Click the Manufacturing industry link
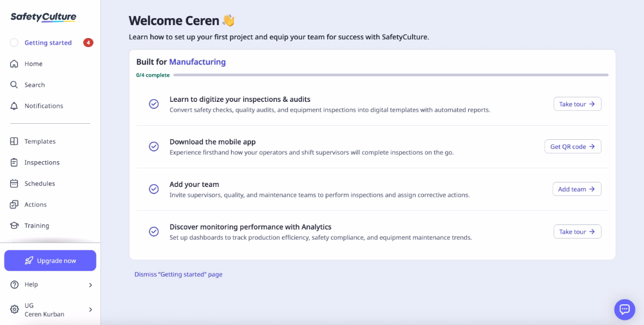 tap(198, 62)
